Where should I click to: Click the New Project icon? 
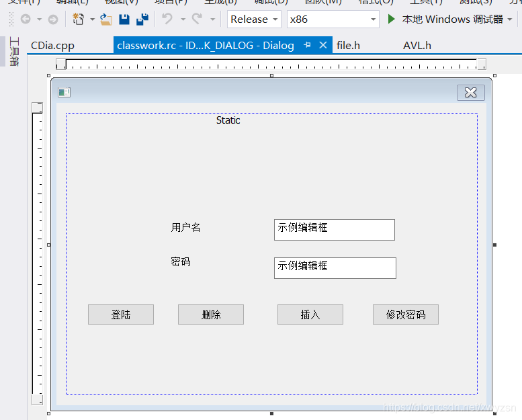pyautogui.click(x=78, y=19)
